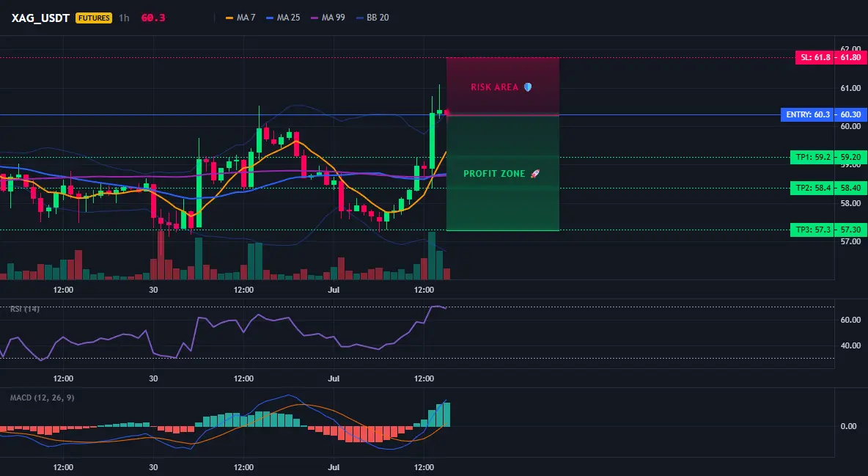Click the XAG_USDT symbol name
The height and width of the screenshot is (476, 868).
(x=40, y=18)
